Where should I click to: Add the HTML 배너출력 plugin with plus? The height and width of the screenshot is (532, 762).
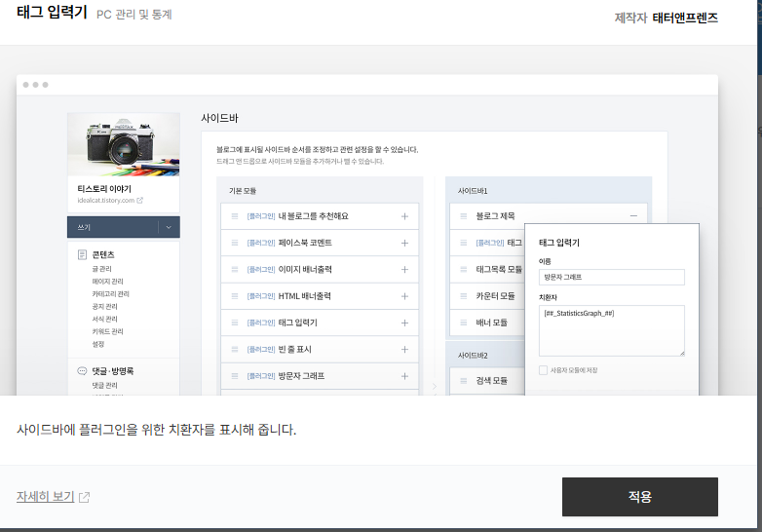click(x=404, y=296)
